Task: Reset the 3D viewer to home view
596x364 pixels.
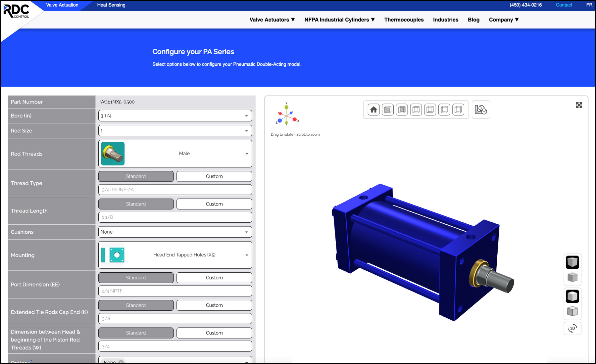Action: click(x=373, y=110)
